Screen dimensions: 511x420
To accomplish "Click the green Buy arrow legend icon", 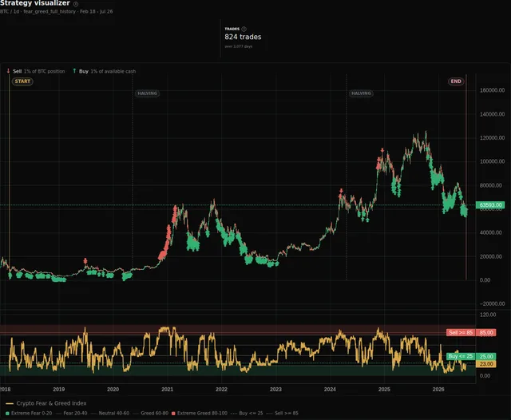I will tap(74, 71).
